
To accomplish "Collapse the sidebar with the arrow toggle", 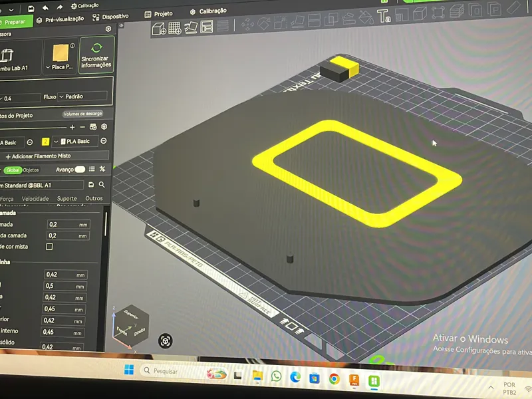I will pyautogui.click(x=121, y=25).
